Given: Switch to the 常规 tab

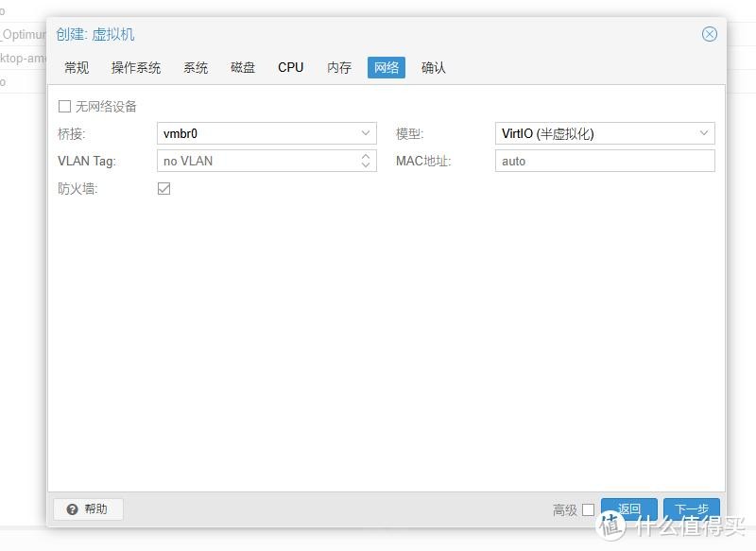Looking at the screenshot, I should click(x=77, y=68).
